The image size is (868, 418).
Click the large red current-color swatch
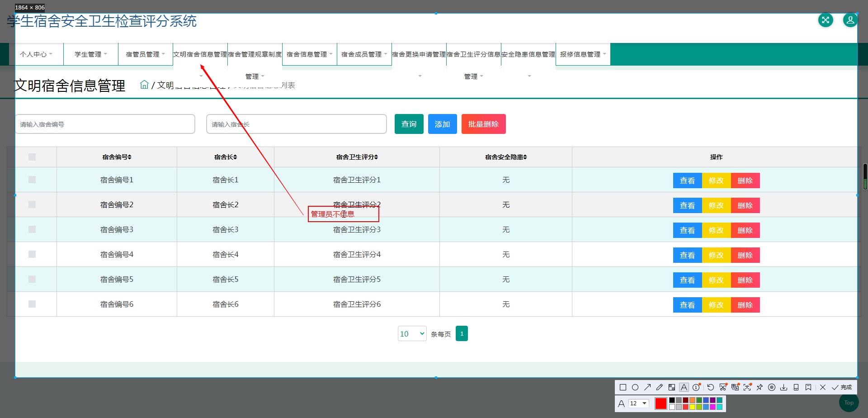pyautogui.click(x=660, y=404)
